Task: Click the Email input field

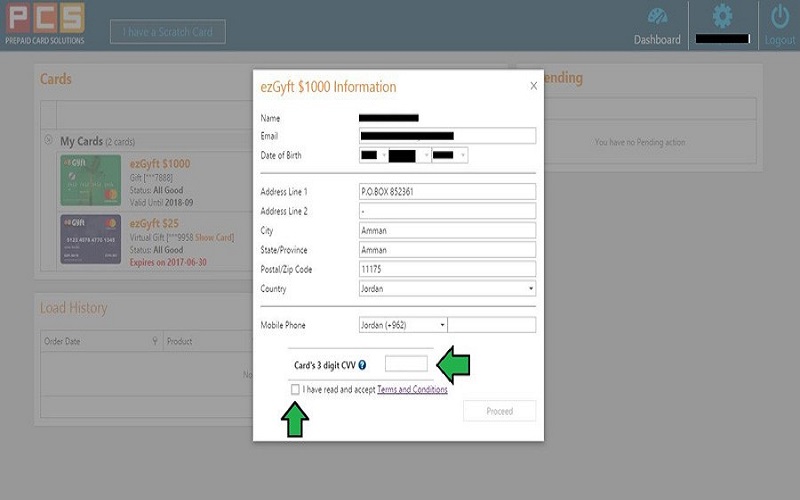Action: tap(447, 136)
